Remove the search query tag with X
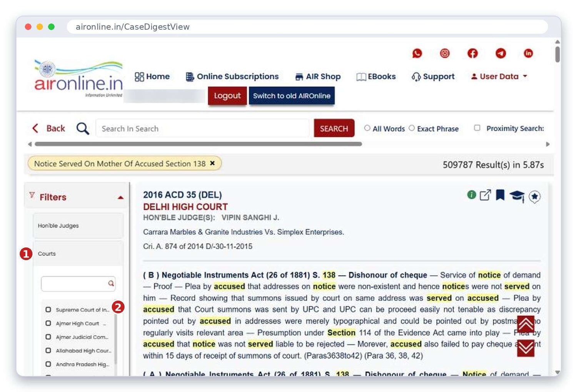This screenshot has height=392, width=577. pos(212,163)
